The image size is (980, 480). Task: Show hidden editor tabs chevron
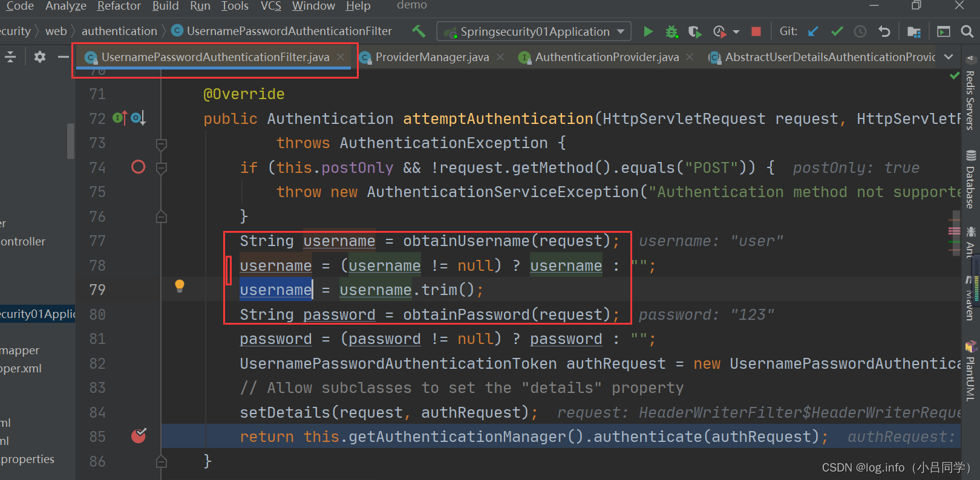click(949, 57)
